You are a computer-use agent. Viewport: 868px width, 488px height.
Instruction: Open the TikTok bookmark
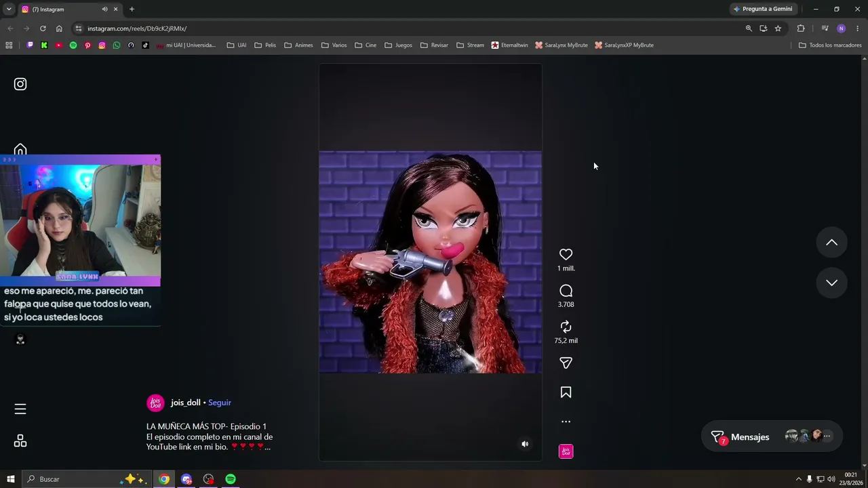tap(145, 45)
